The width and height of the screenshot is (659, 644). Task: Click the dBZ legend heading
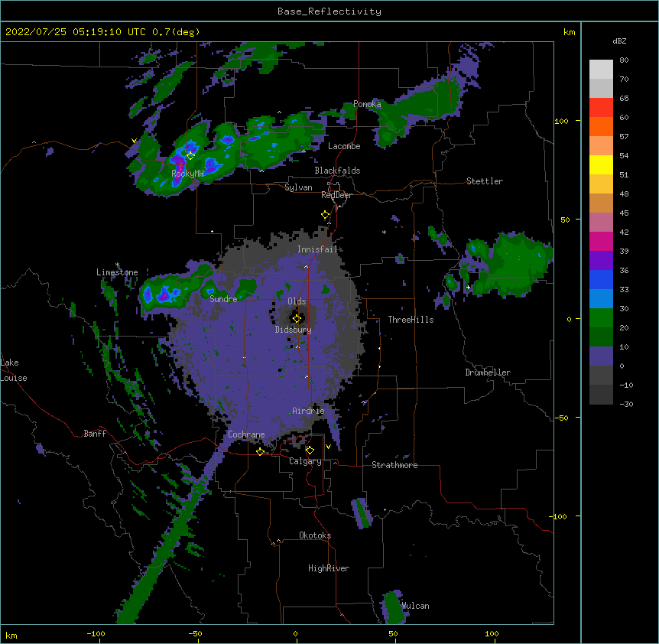click(619, 41)
